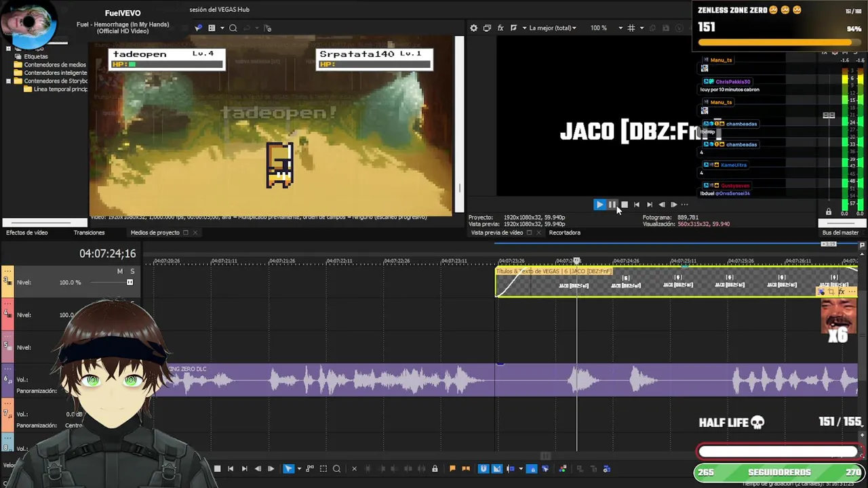Step to next frame in timeline transport
Screen dimensions: 868x488
click(271, 468)
